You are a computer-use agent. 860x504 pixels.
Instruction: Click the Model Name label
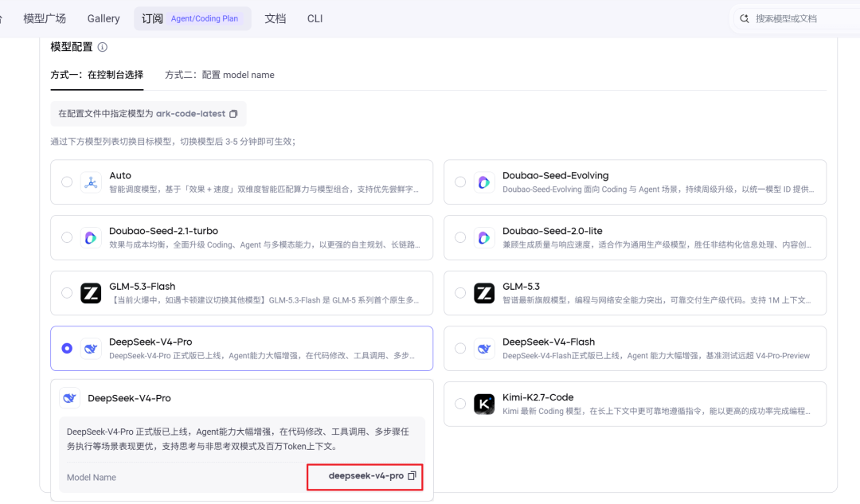click(x=92, y=478)
